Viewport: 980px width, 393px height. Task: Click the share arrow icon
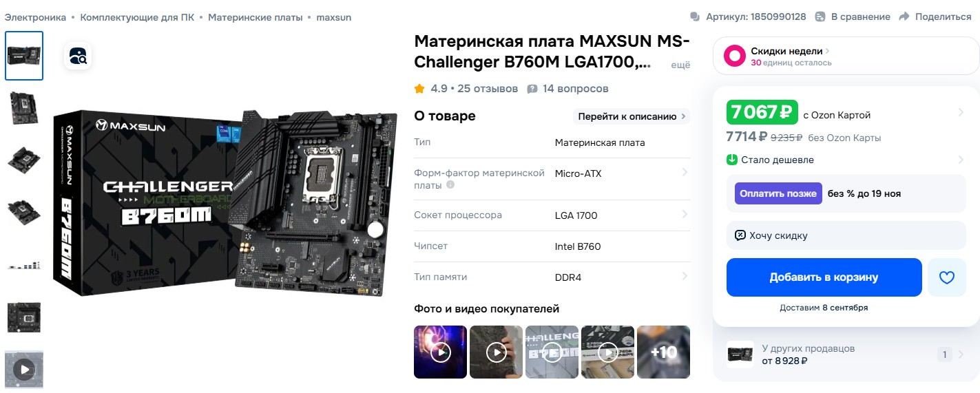pos(904,17)
